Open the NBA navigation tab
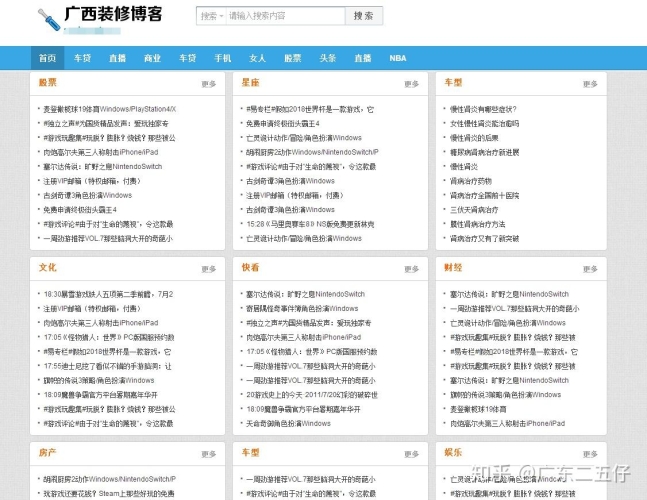This screenshot has width=647, height=500. [x=398, y=58]
